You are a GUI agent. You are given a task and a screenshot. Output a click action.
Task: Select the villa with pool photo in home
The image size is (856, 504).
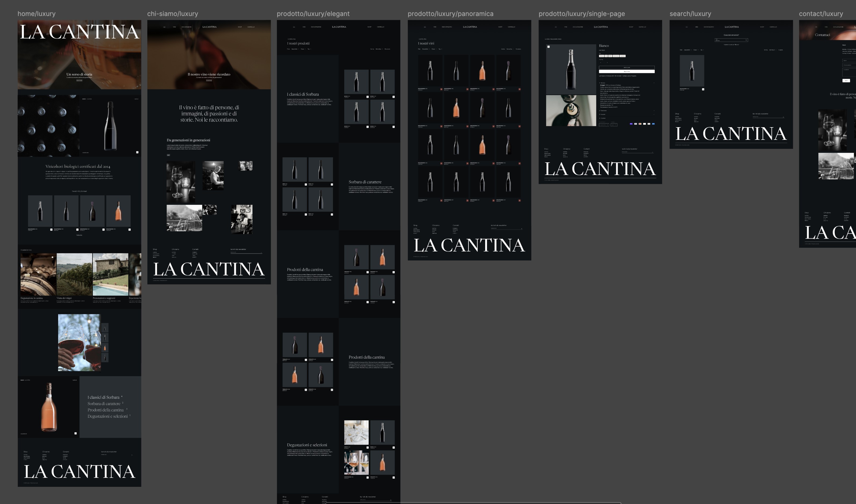[x=110, y=275]
